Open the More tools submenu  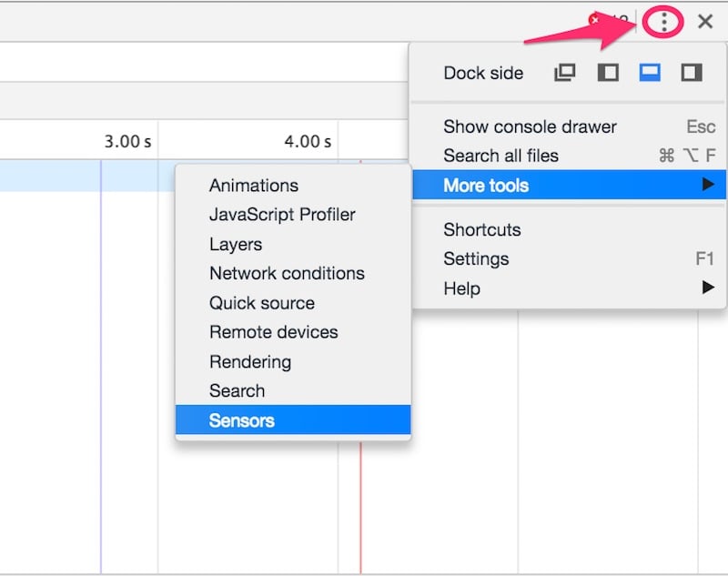tap(569, 185)
